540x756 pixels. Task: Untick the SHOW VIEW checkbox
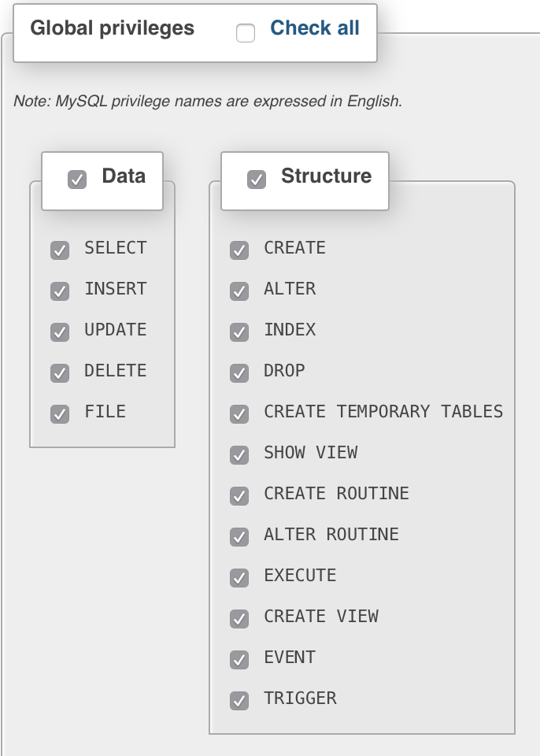[x=239, y=455]
